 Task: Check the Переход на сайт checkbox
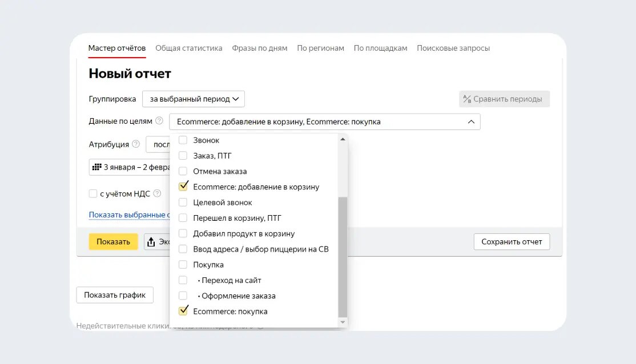pos(183,280)
